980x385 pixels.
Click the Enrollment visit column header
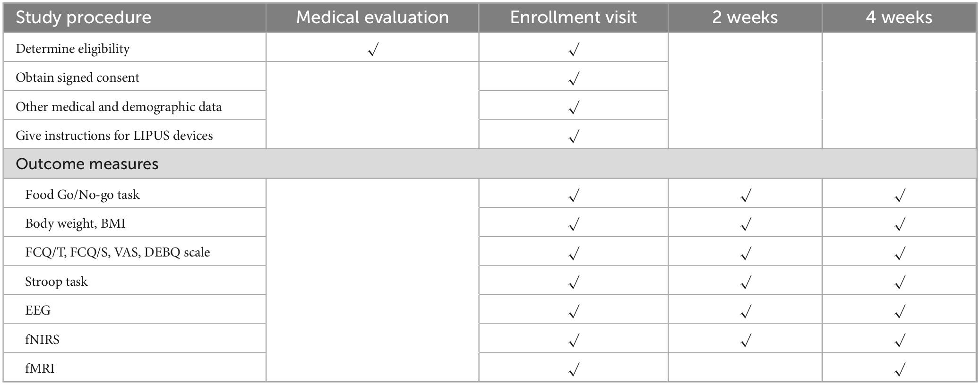(573, 17)
